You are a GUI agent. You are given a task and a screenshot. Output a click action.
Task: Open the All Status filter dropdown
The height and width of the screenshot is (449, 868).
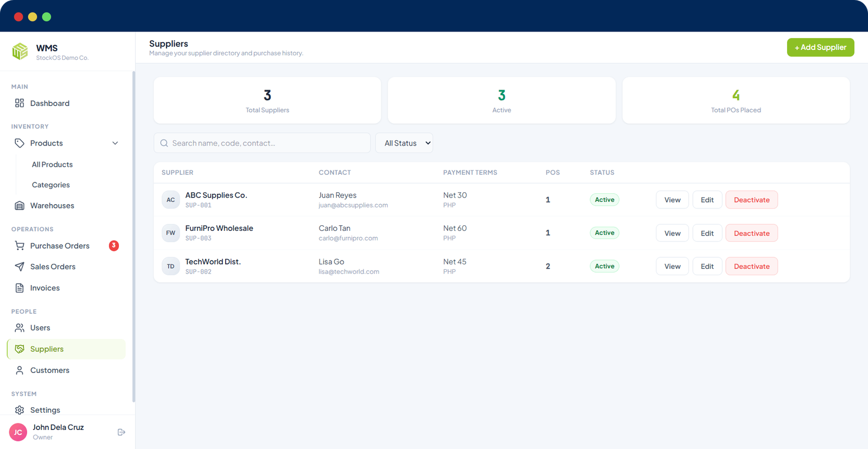404,143
